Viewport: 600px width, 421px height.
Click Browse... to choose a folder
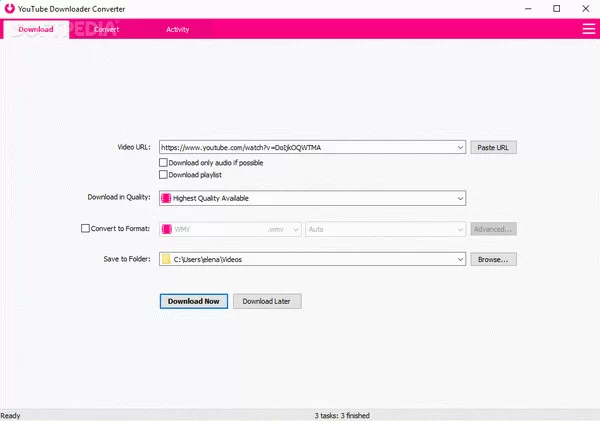493,259
